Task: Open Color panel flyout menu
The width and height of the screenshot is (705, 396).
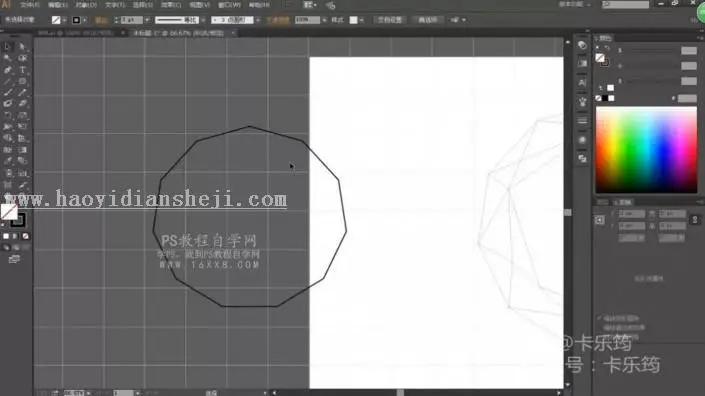Action: 701,38
